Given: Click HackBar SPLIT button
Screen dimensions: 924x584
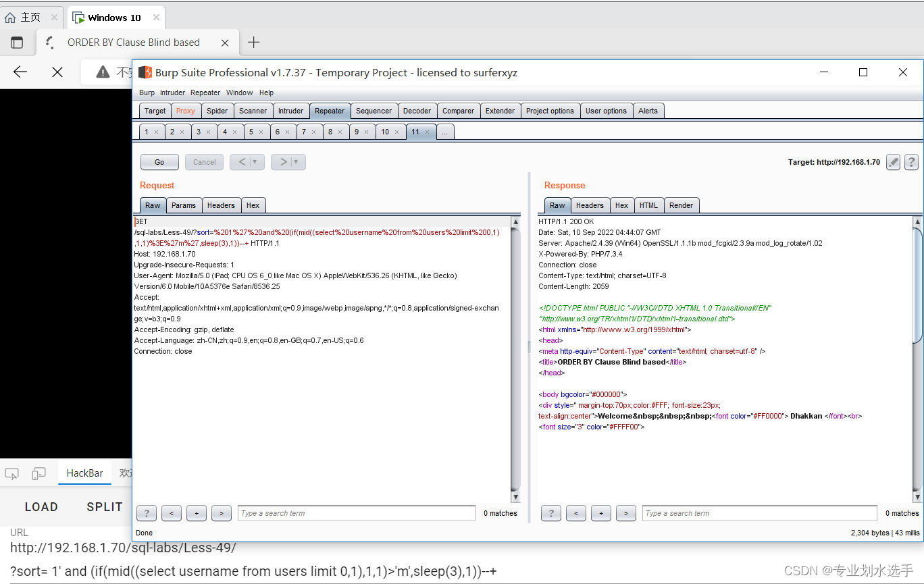Looking at the screenshot, I should coord(105,507).
